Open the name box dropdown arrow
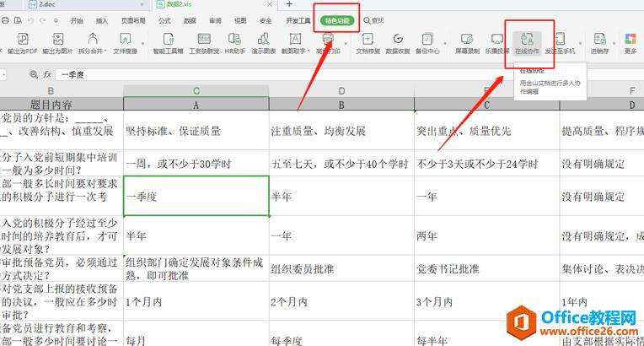 point(3,75)
